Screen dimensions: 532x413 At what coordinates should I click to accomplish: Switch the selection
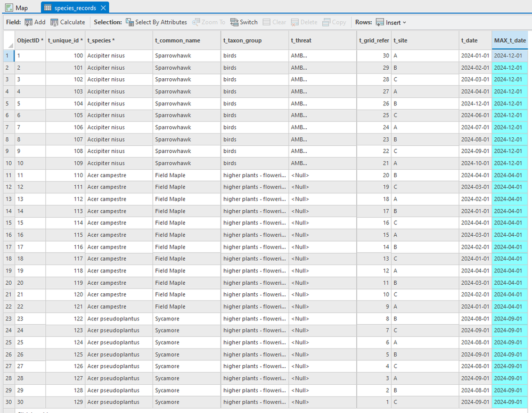pyautogui.click(x=243, y=22)
